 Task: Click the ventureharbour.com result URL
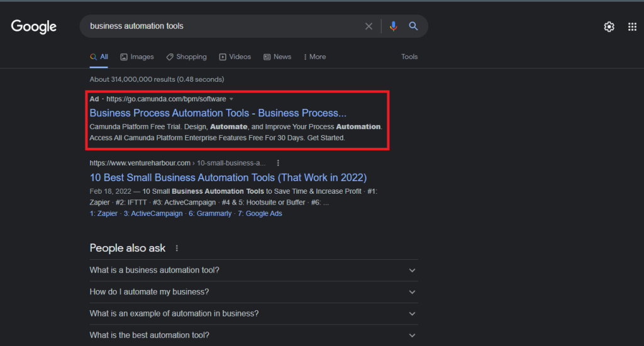177,163
